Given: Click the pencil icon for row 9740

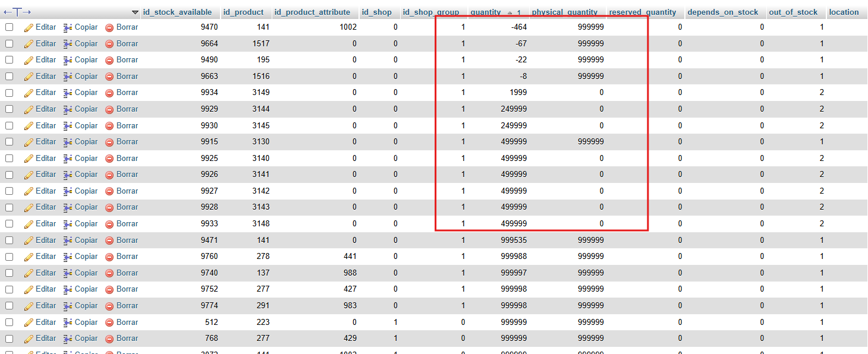Looking at the screenshot, I should tap(29, 273).
